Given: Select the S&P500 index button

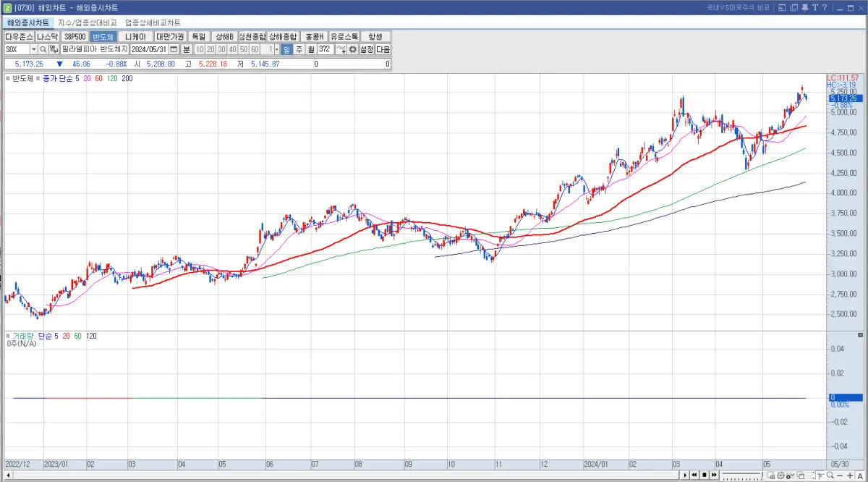Looking at the screenshot, I should tap(75, 36).
